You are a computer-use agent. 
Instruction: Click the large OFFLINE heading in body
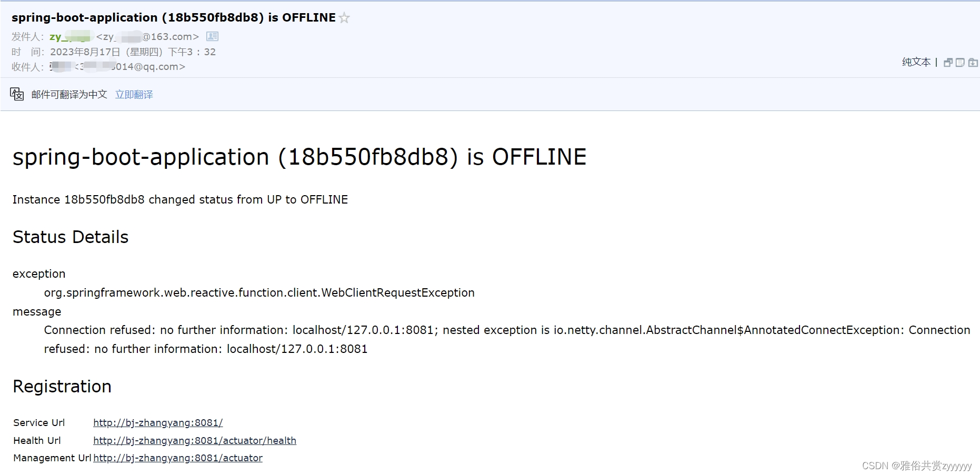pyautogui.click(x=299, y=157)
